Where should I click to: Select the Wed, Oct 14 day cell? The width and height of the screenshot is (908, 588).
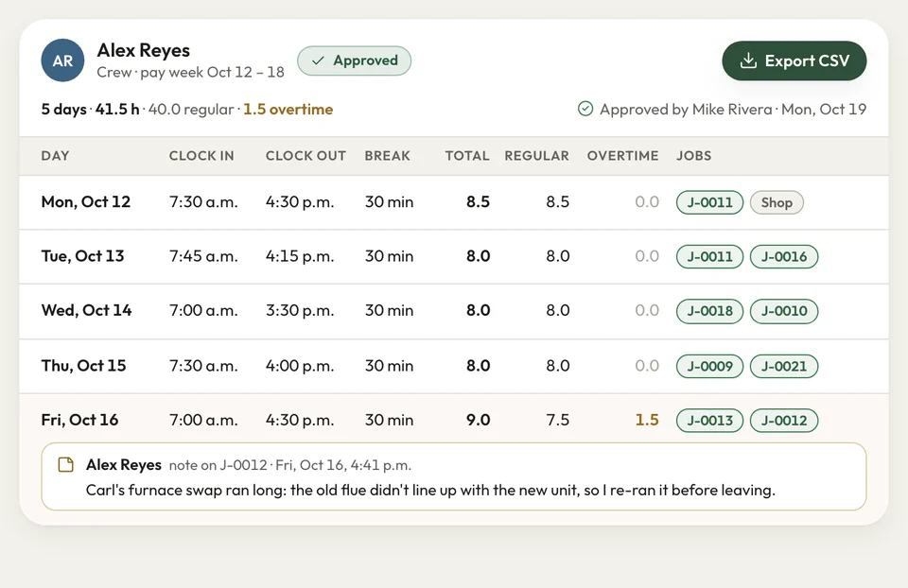(86, 310)
